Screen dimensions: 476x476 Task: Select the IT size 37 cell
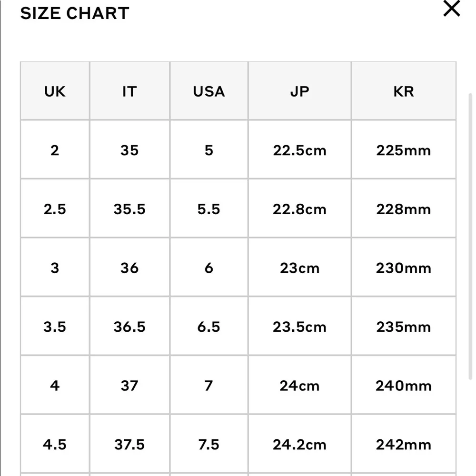129,386
